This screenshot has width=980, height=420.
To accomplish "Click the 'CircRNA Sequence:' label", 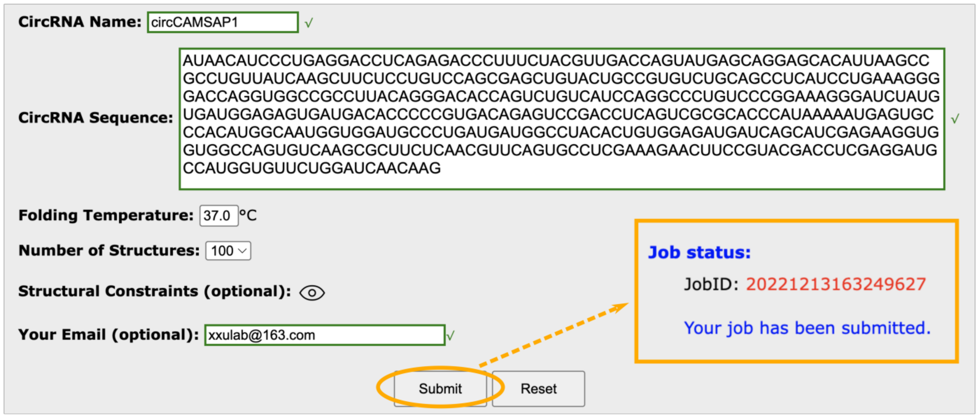I will point(96,118).
